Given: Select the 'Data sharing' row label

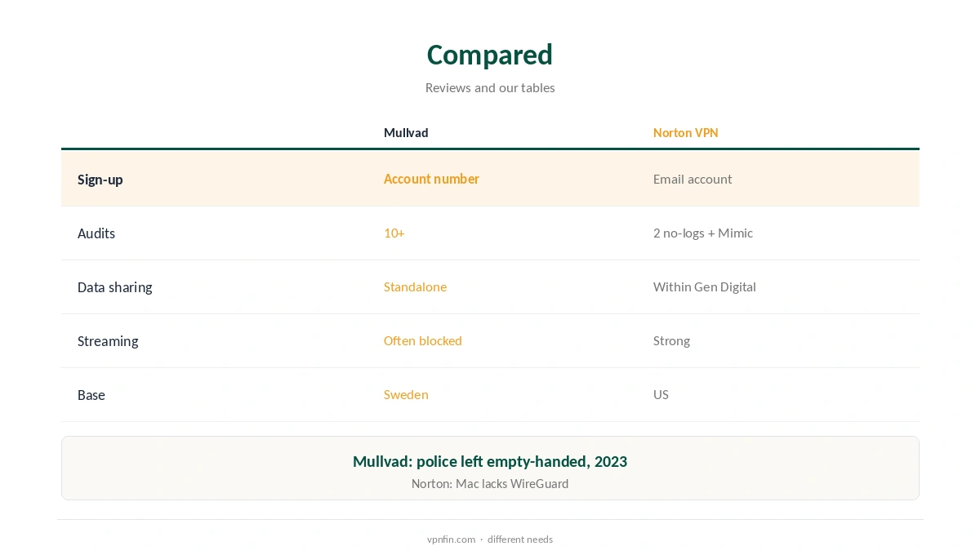Looking at the screenshot, I should click(x=115, y=286).
